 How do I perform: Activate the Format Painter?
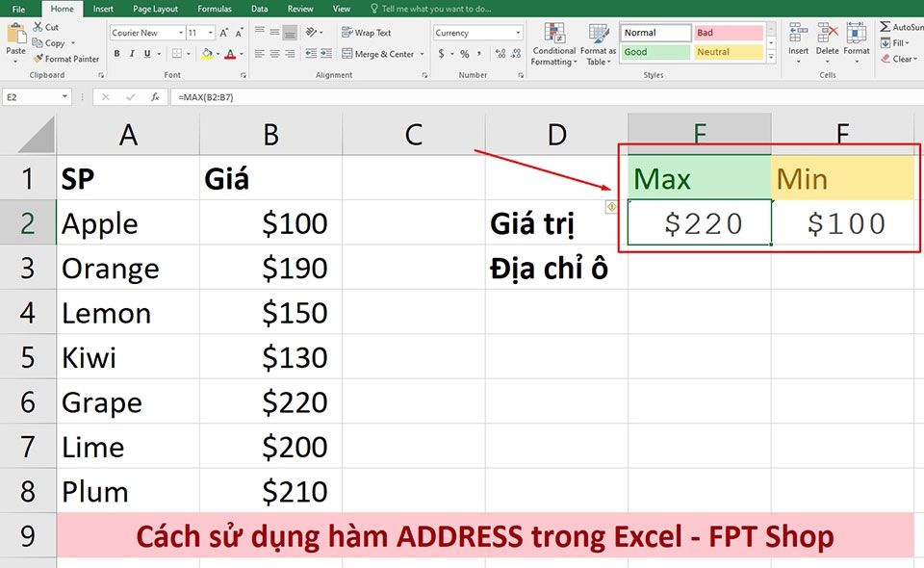click(x=65, y=59)
